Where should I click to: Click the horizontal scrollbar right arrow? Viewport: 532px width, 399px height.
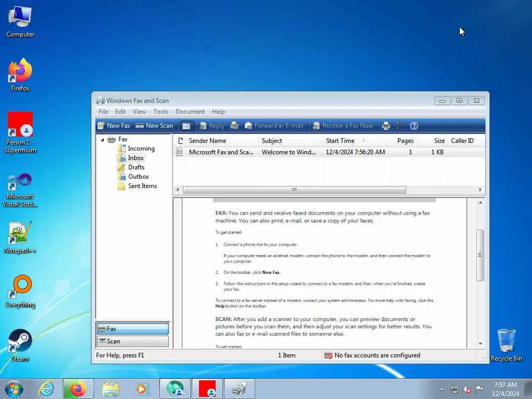pos(480,190)
